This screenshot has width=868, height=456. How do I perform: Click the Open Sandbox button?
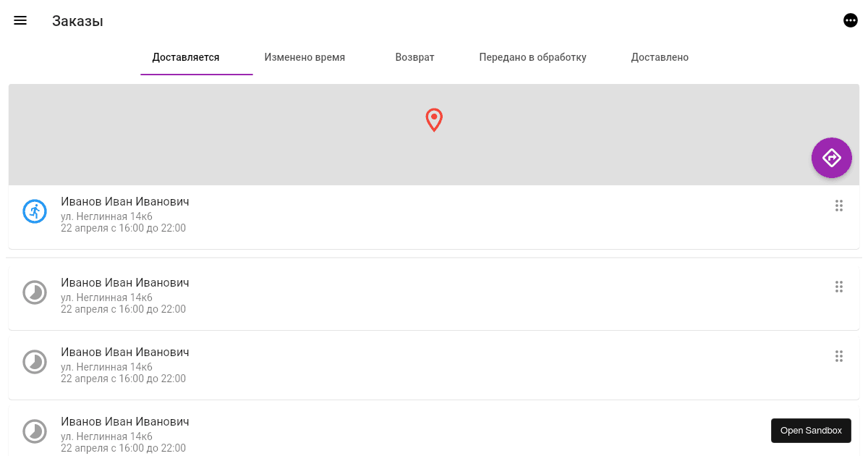click(x=811, y=431)
